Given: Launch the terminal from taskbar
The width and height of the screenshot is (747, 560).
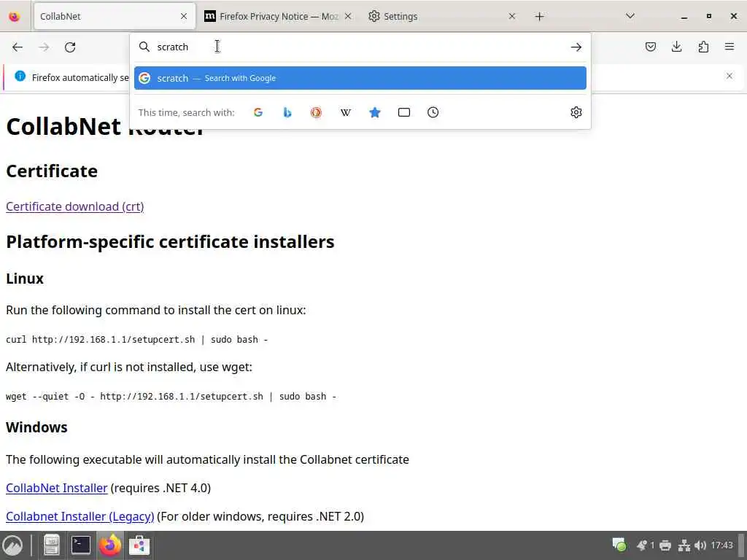Looking at the screenshot, I should coord(81,545).
